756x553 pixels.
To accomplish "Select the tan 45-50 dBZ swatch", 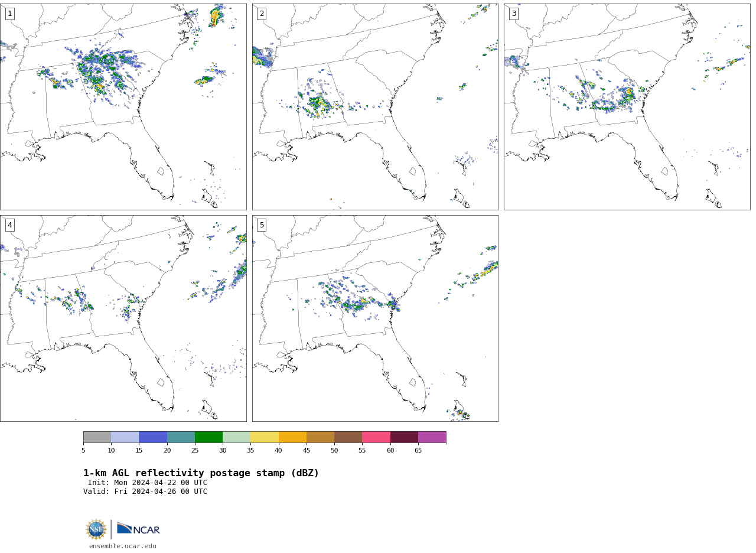I will (320, 437).
